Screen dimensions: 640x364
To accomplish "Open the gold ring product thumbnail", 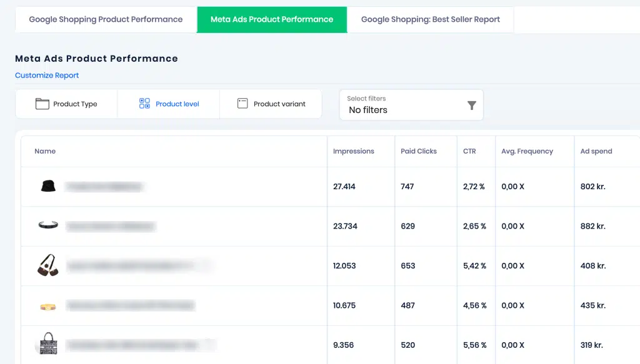I will 48,307.
